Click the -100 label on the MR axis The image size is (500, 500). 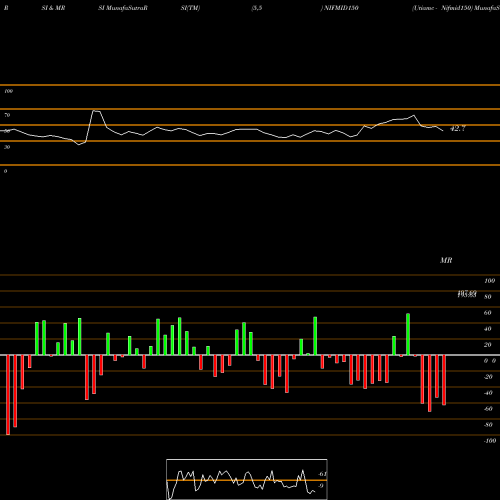click(490, 441)
